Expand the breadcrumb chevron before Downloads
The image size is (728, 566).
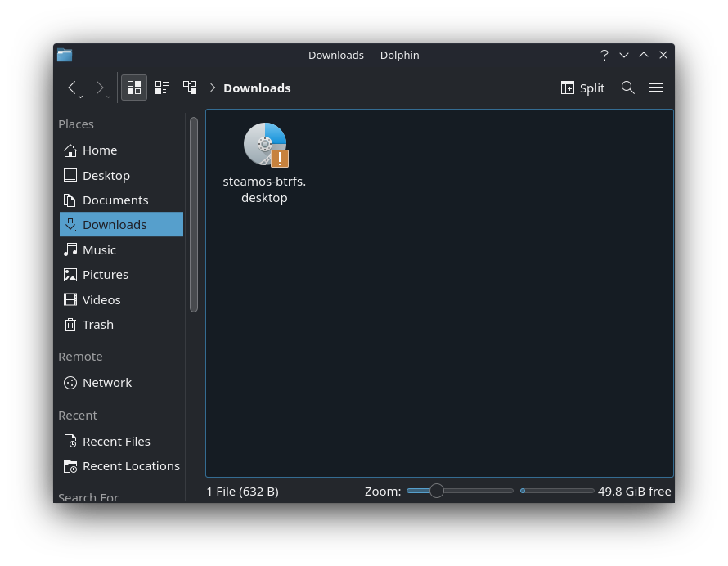tap(213, 88)
